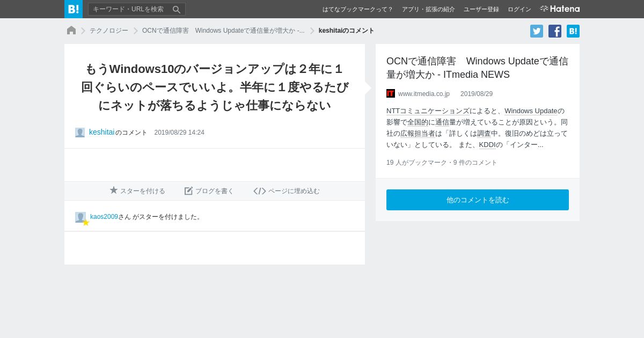Click ITmedia favicon icon

click(391, 93)
